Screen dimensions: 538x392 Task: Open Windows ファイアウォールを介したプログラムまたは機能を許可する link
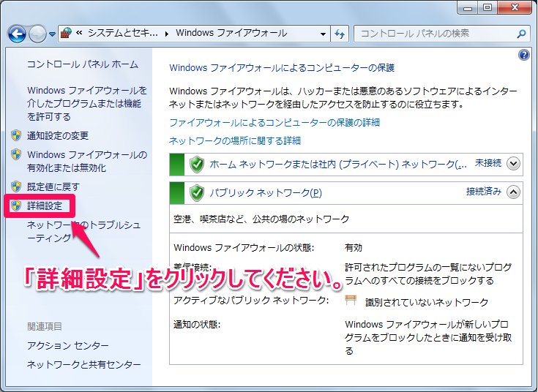[x=87, y=103]
